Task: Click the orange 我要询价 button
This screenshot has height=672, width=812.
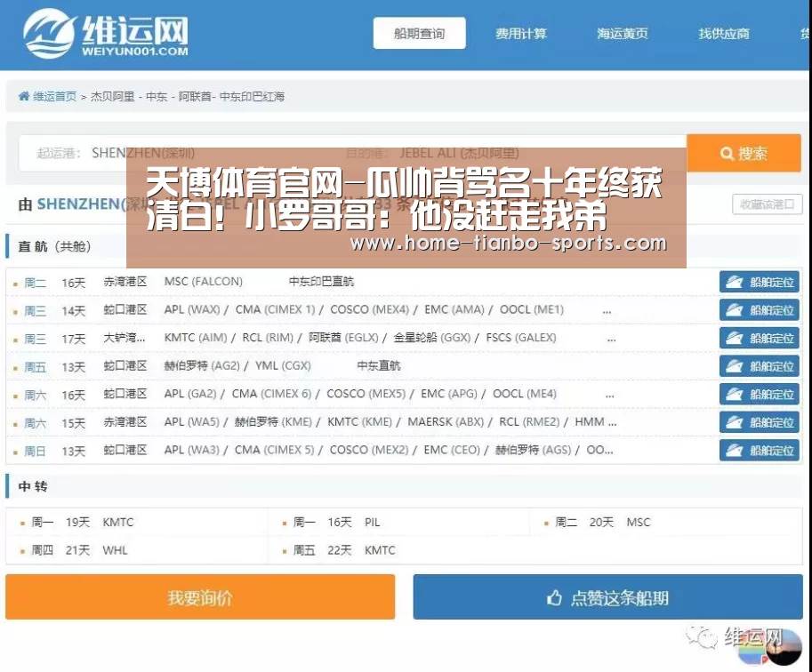Action: 200,597
